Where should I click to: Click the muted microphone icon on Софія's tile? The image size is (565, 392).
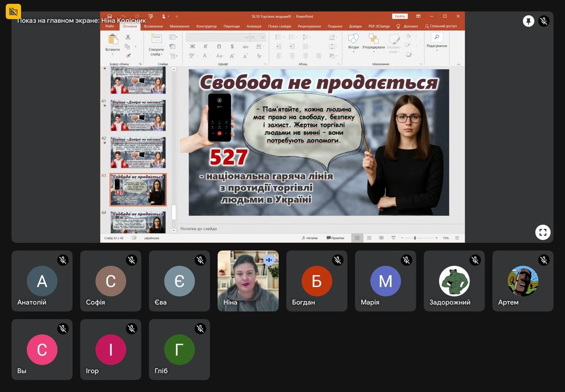click(x=132, y=260)
